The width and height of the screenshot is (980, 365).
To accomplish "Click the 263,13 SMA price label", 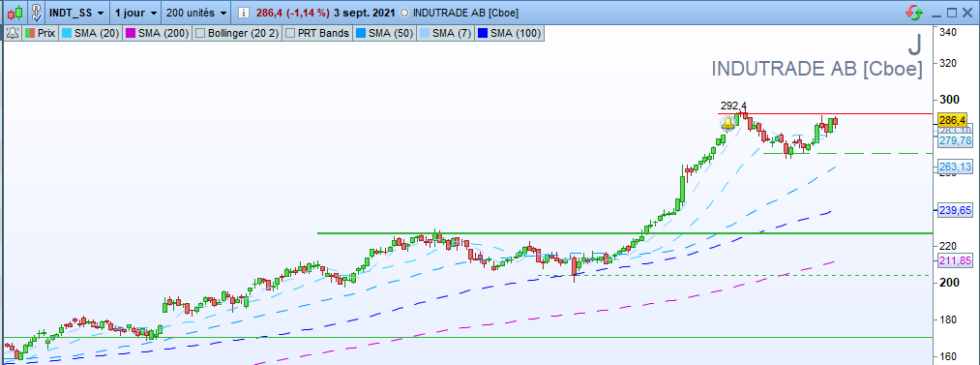I will (x=955, y=167).
